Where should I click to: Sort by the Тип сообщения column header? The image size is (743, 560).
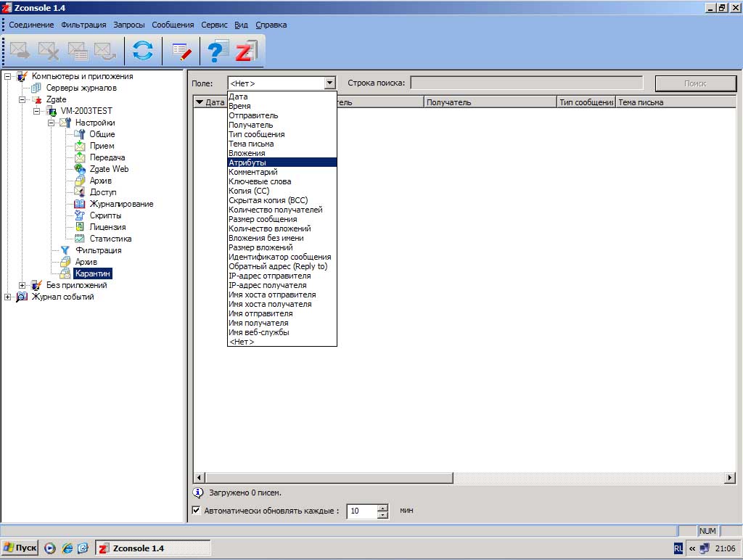pyautogui.click(x=586, y=102)
